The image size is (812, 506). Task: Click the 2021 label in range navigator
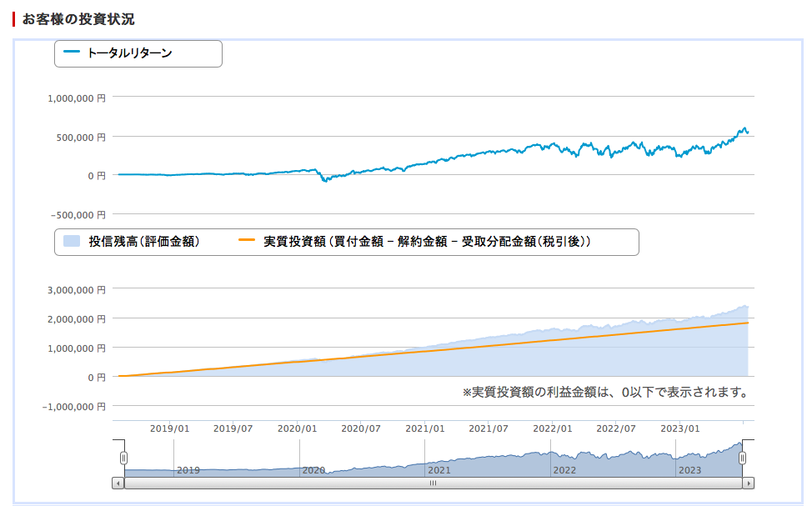pyautogui.click(x=439, y=470)
